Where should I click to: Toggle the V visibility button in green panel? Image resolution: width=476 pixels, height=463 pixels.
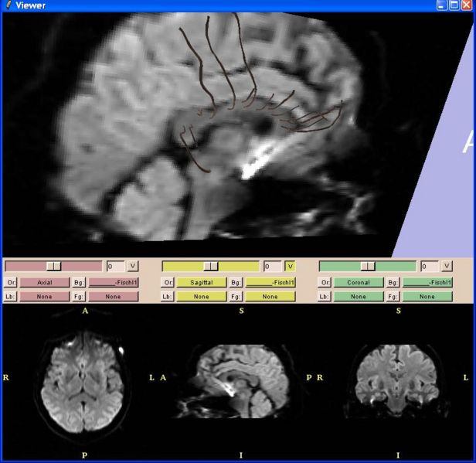[447, 266]
